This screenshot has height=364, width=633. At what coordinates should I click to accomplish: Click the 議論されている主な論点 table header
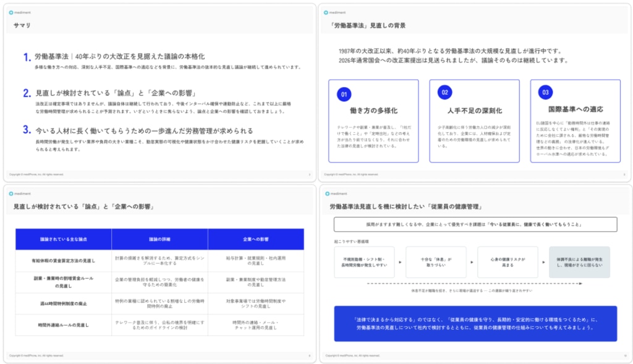pyautogui.click(x=64, y=239)
